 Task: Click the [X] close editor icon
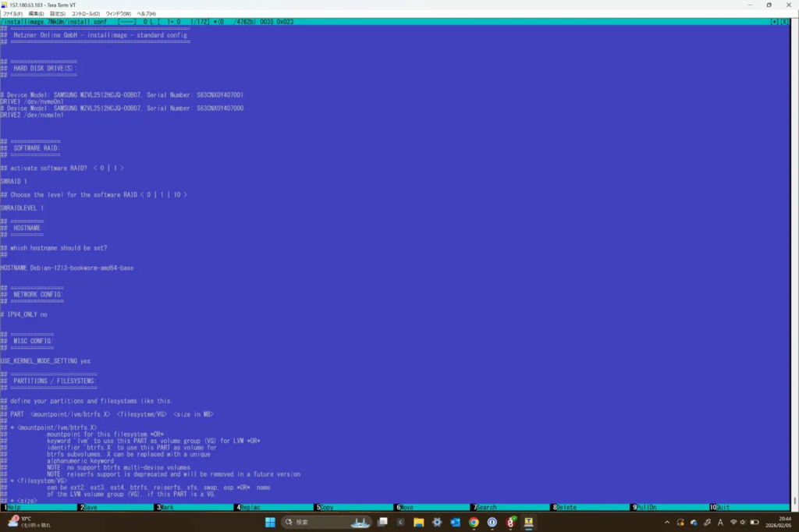[784, 22]
